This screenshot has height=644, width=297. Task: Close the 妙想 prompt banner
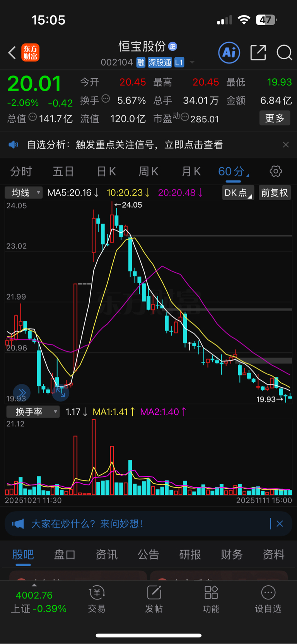tap(280, 524)
